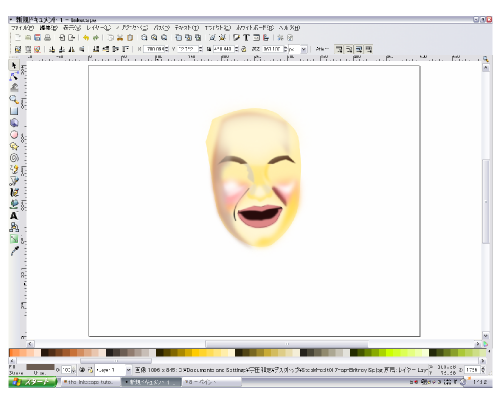Open the Fill and Stroke dialog icon

(x=236, y=38)
